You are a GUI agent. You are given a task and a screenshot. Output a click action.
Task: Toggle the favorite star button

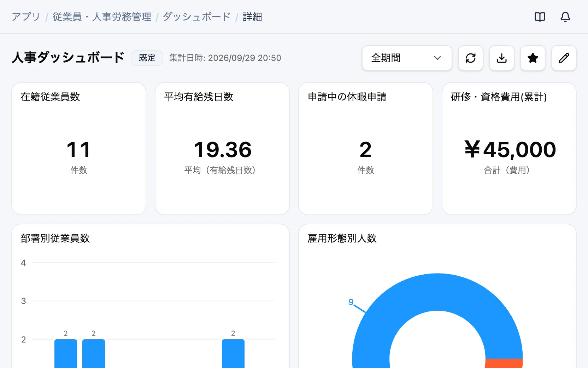point(533,58)
